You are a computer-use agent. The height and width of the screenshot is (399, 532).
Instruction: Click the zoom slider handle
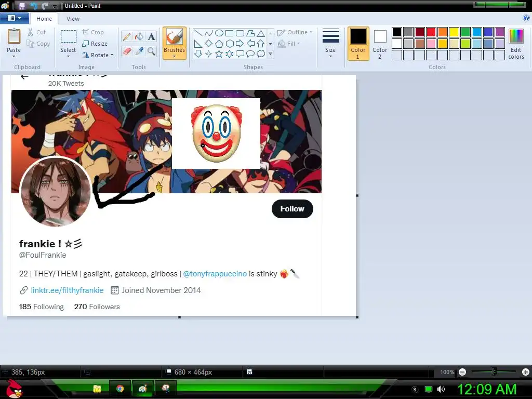(x=495, y=372)
